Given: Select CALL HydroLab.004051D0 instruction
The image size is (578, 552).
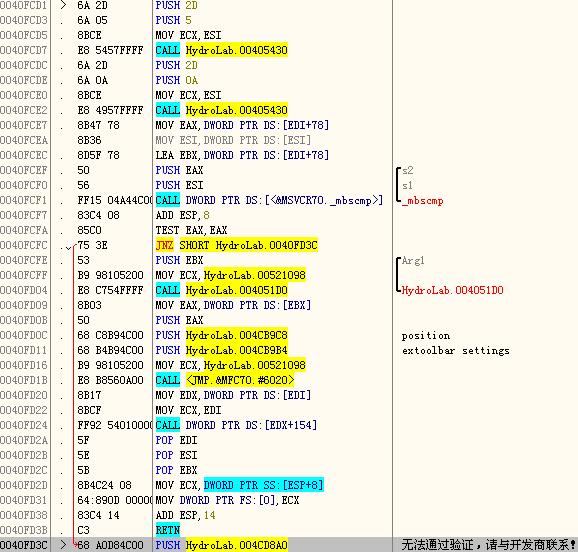Looking at the screenshot, I should pyautogui.click(x=221, y=290).
